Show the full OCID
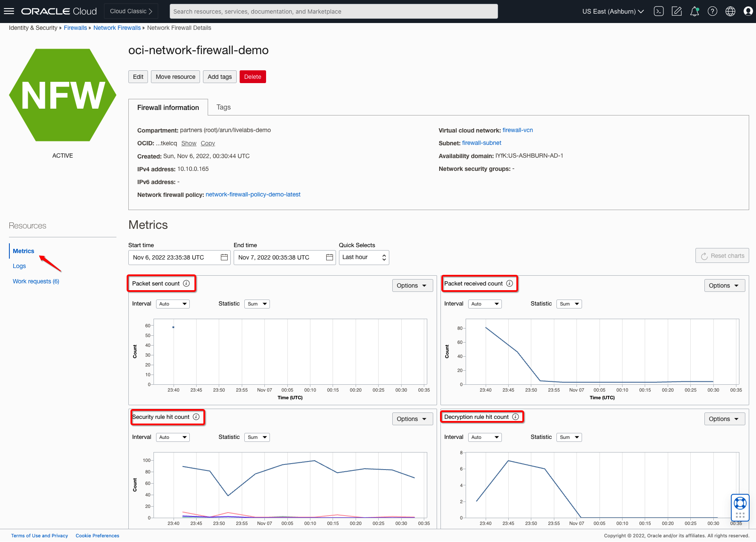 point(189,143)
